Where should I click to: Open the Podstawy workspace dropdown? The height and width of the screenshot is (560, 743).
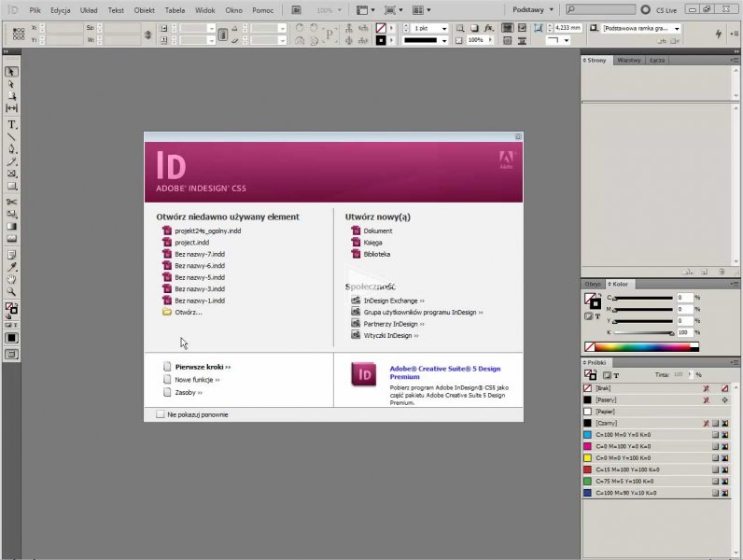[x=533, y=8]
